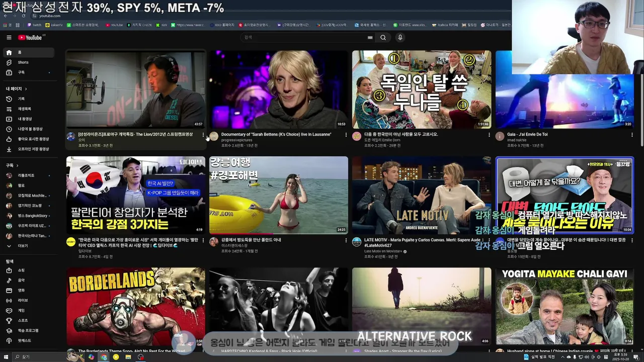
Task: Click the search magnifier button
Action: 383,37
